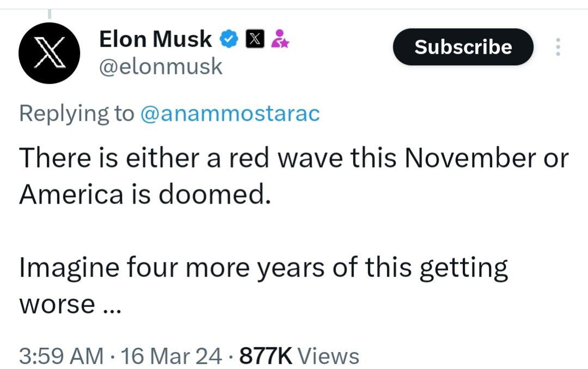
Task: Click the 877K view count number
Action: pos(266,356)
